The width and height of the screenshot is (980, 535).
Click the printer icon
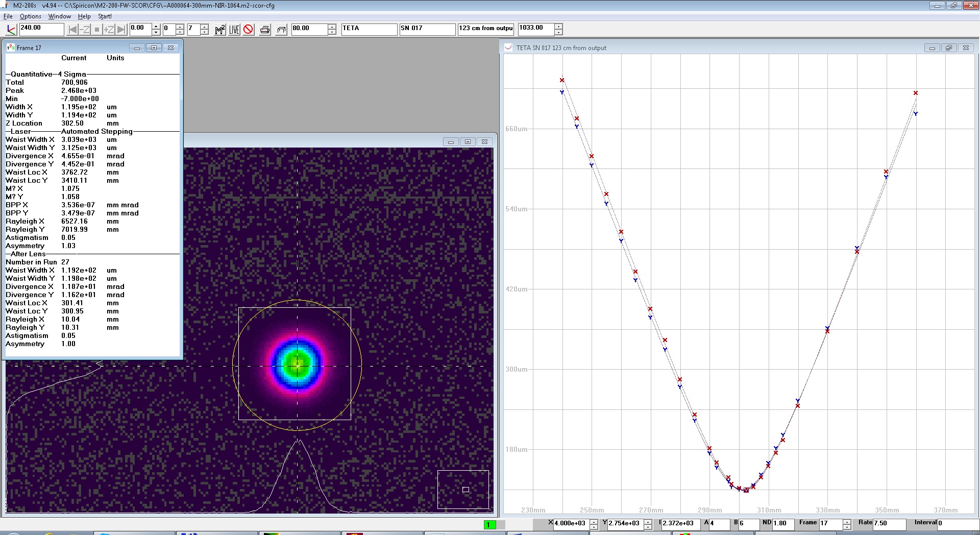pyautogui.click(x=265, y=30)
